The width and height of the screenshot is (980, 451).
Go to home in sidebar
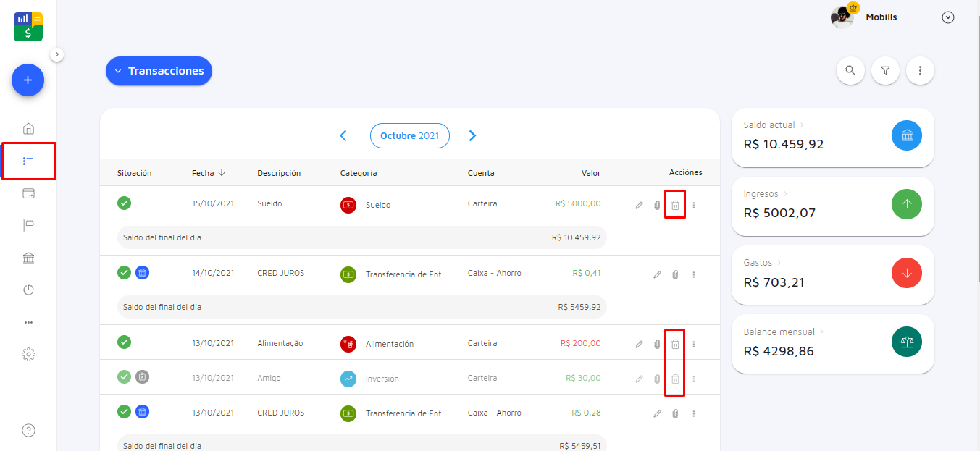point(28,129)
